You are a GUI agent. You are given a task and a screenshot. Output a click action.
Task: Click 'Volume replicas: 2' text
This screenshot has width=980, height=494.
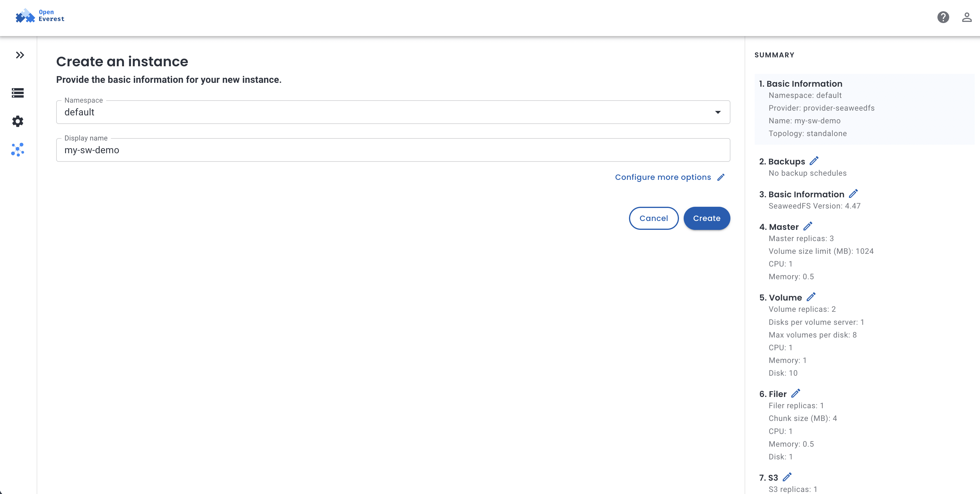coord(802,309)
